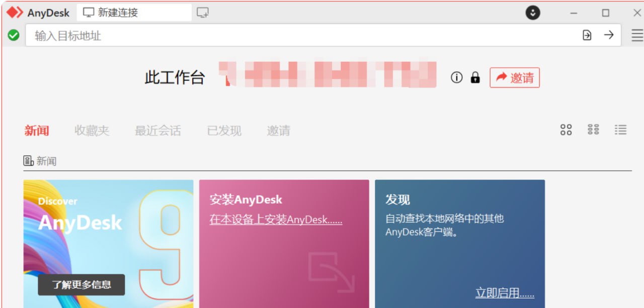
Task: Open the 收藏夹 tab
Action: pos(92,131)
